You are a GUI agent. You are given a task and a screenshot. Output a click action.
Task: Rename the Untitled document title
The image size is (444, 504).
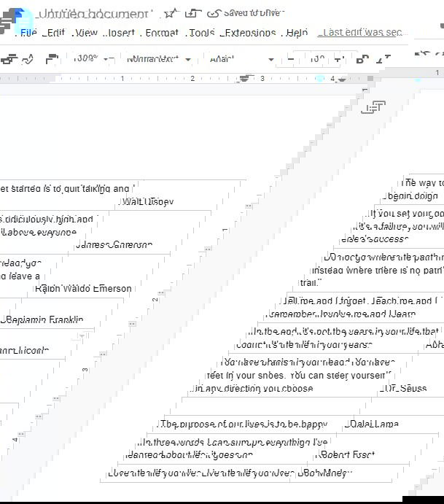coord(93,14)
